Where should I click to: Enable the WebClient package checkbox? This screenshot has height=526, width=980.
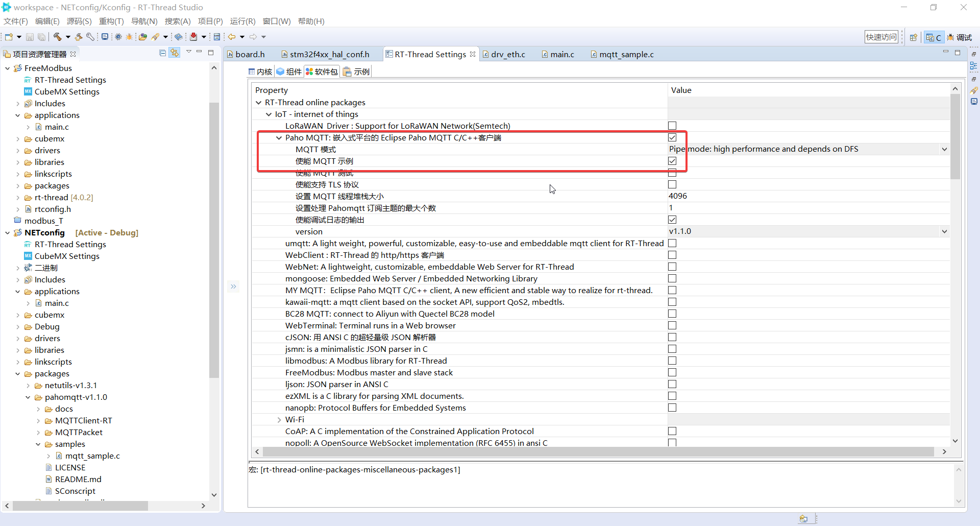[672, 255]
